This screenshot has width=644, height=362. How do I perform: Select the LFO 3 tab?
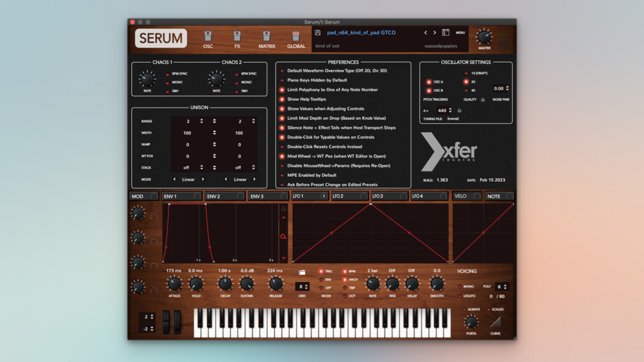(x=390, y=196)
